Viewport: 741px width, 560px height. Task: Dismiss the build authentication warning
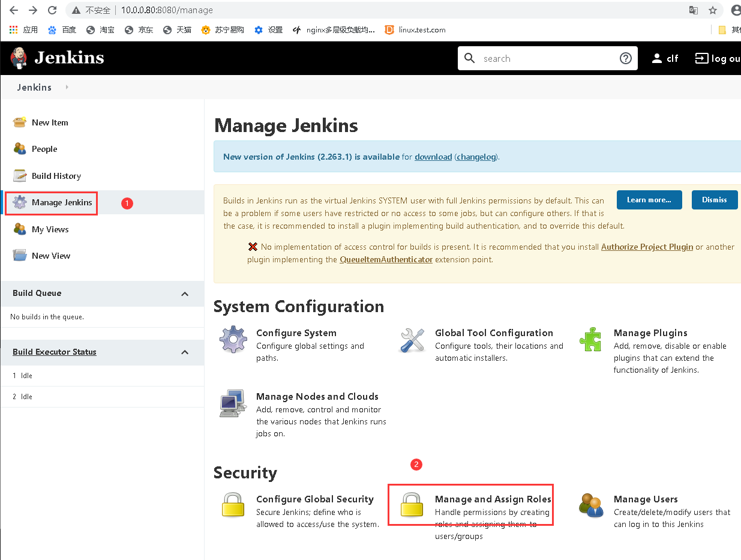715,200
